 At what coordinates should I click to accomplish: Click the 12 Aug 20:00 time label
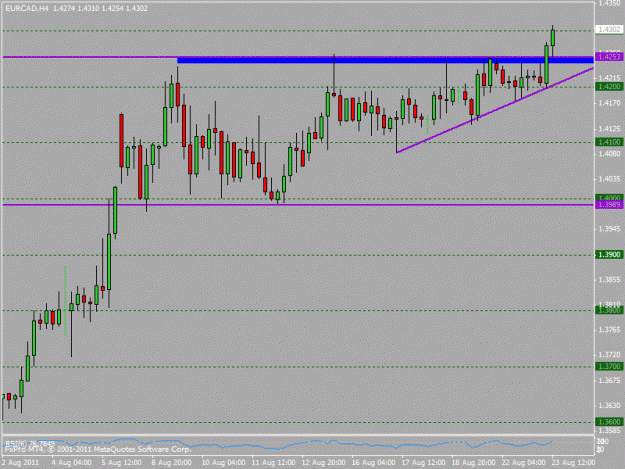[x=323, y=462]
